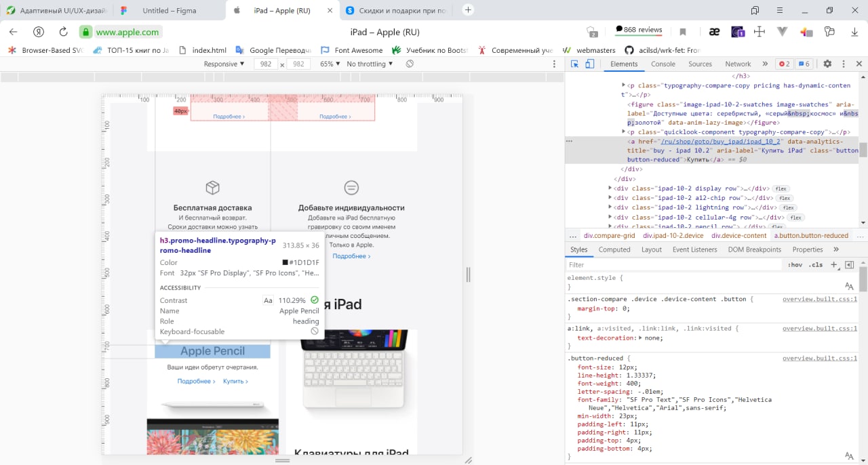
Task: Open overview.built.css:1 link for .button-reduced rule
Action: coord(820,358)
